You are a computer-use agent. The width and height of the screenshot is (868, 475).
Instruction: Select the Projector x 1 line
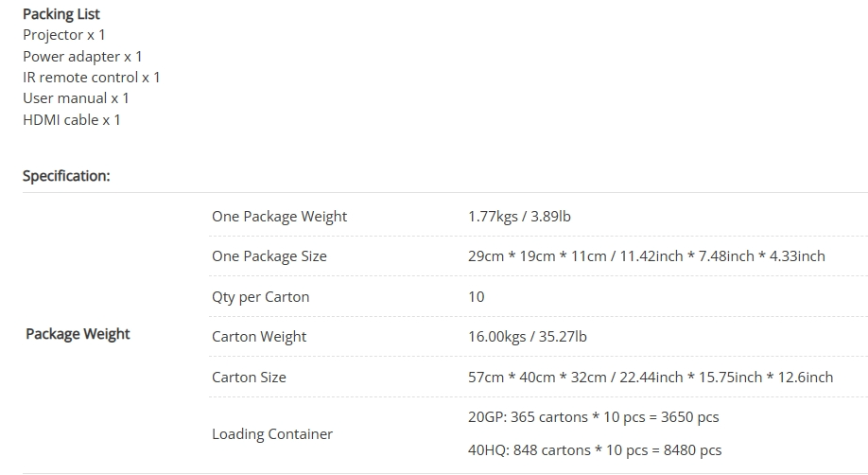click(x=63, y=35)
